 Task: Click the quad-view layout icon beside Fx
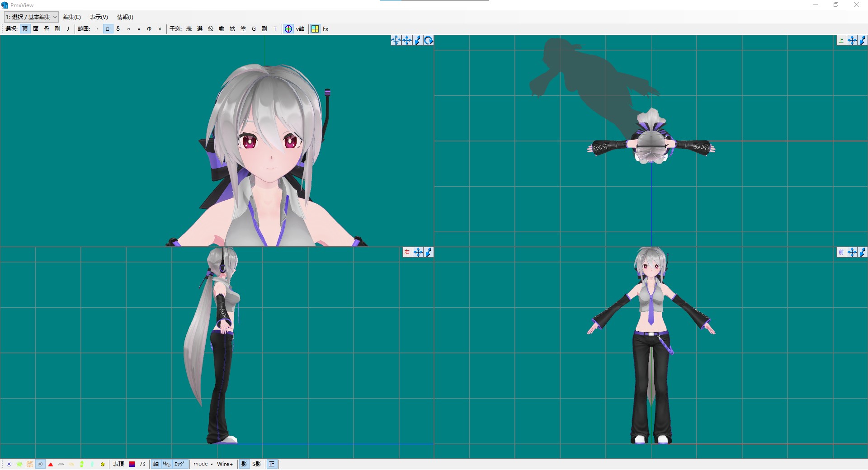(315, 28)
